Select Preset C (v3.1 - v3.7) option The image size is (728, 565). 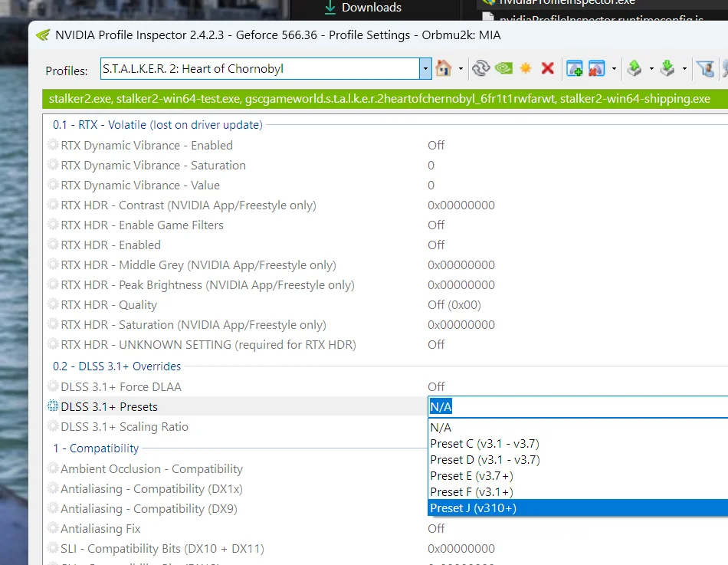578,444
